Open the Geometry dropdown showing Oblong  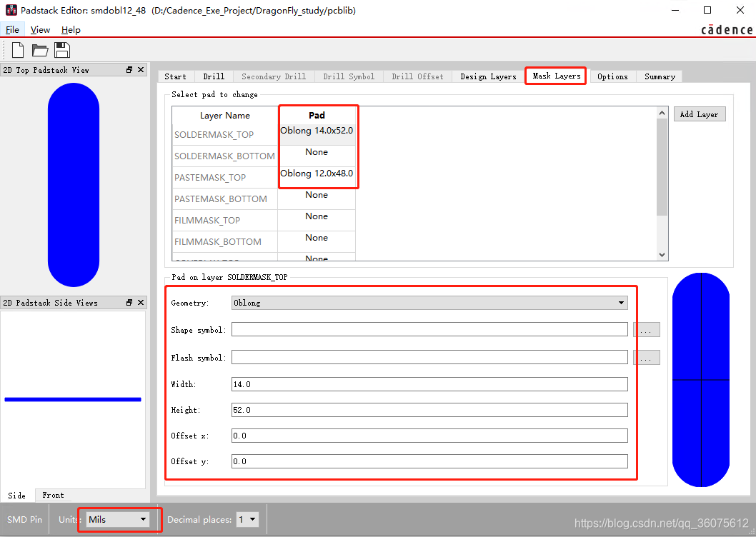coord(429,303)
